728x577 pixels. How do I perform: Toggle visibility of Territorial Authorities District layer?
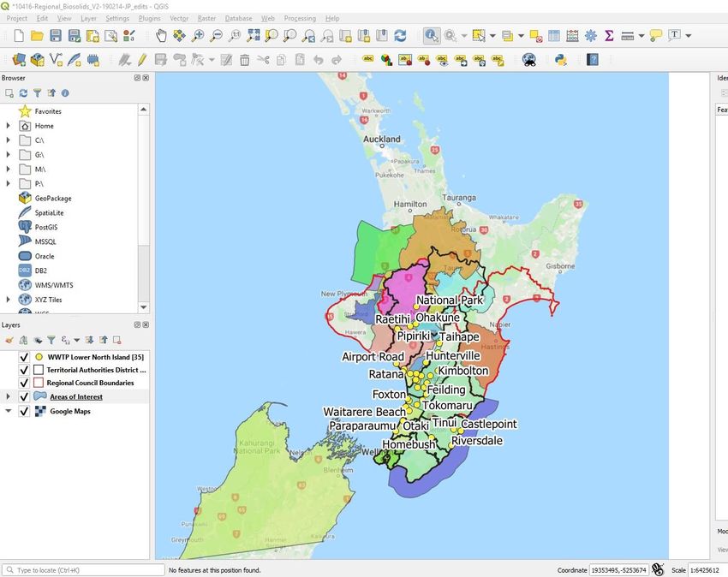(x=24, y=370)
